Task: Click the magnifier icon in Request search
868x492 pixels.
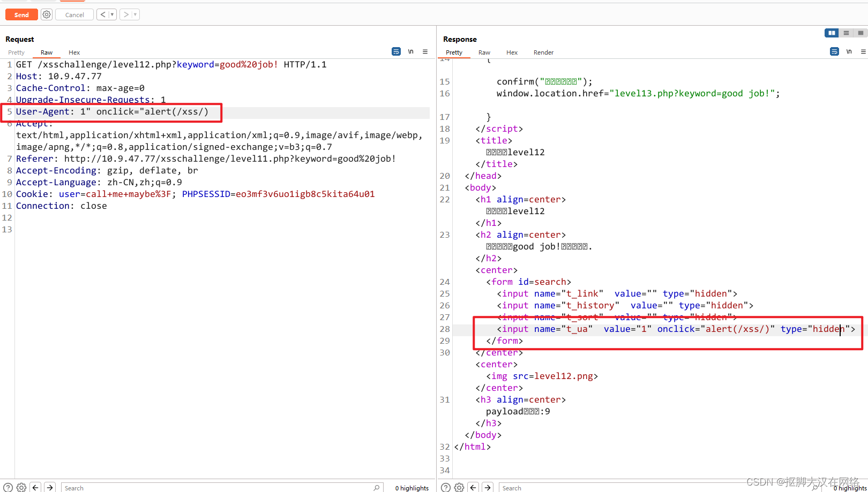Action: [377, 488]
